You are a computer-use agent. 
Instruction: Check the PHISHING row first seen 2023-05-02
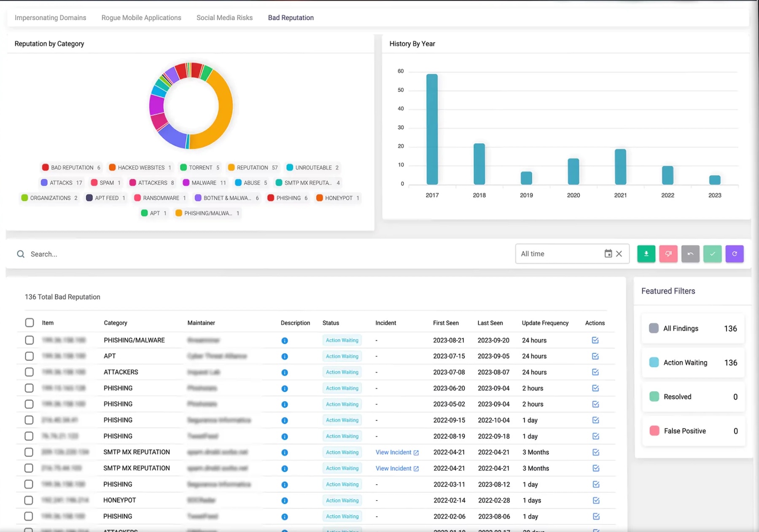click(30, 404)
